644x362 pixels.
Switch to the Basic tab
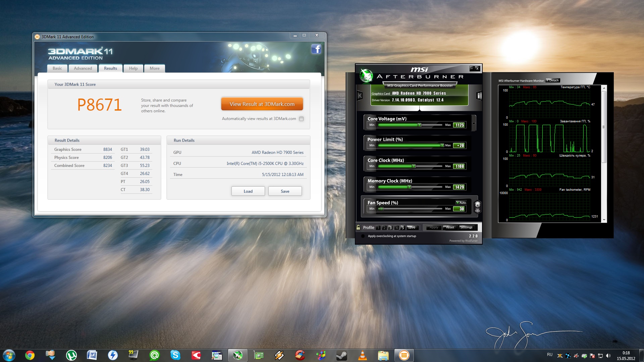click(57, 68)
